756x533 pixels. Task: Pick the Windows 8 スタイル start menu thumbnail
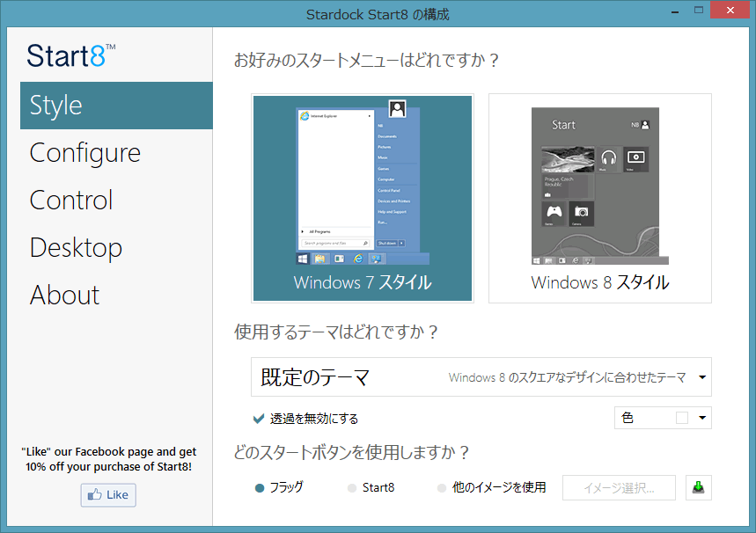click(600, 198)
